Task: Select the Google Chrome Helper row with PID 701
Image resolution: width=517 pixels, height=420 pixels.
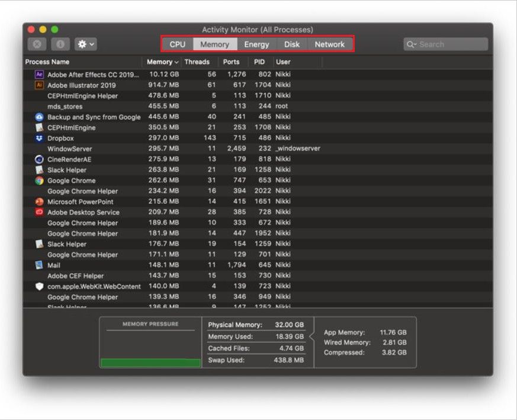Action: [258, 254]
